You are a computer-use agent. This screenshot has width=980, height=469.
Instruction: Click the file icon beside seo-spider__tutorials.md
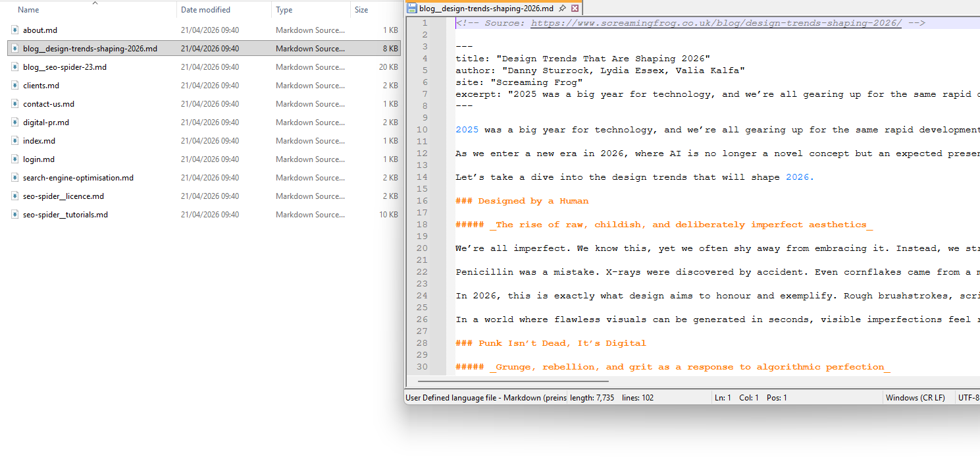[x=14, y=215]
